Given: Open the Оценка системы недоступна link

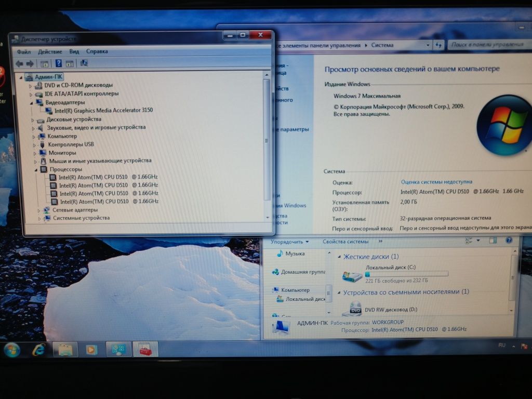Looking at the screenshot, I should 436,182.
